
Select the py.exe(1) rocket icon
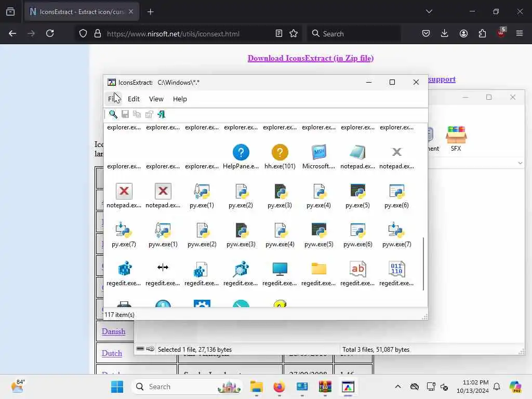click(202, 191)
